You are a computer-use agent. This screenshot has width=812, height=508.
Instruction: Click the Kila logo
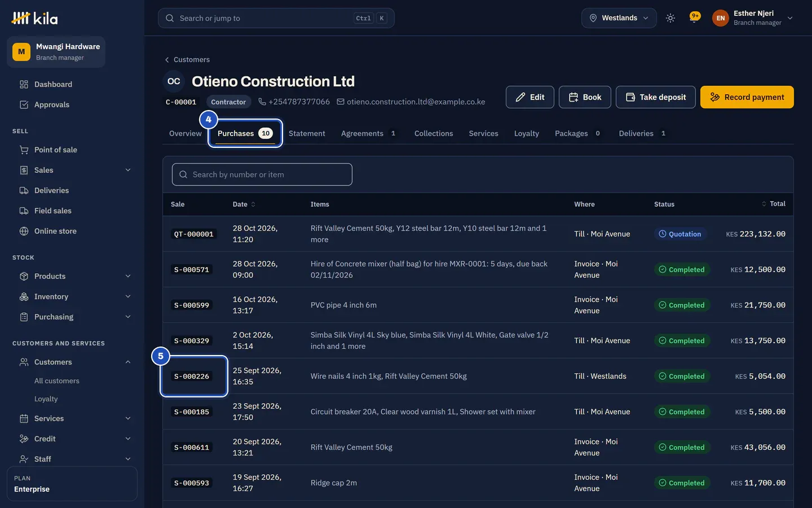pyautogui.click(x=34, y=18)
